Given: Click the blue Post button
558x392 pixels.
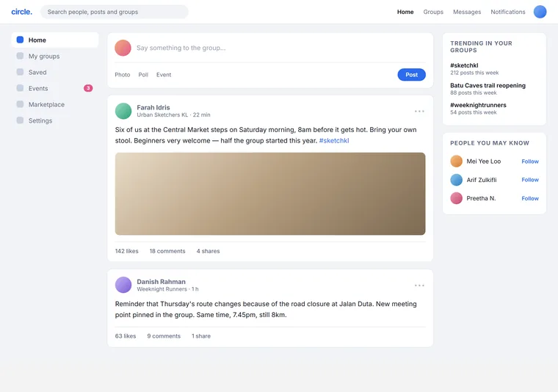Looking at the screenshot, I should tap(411, 75).
